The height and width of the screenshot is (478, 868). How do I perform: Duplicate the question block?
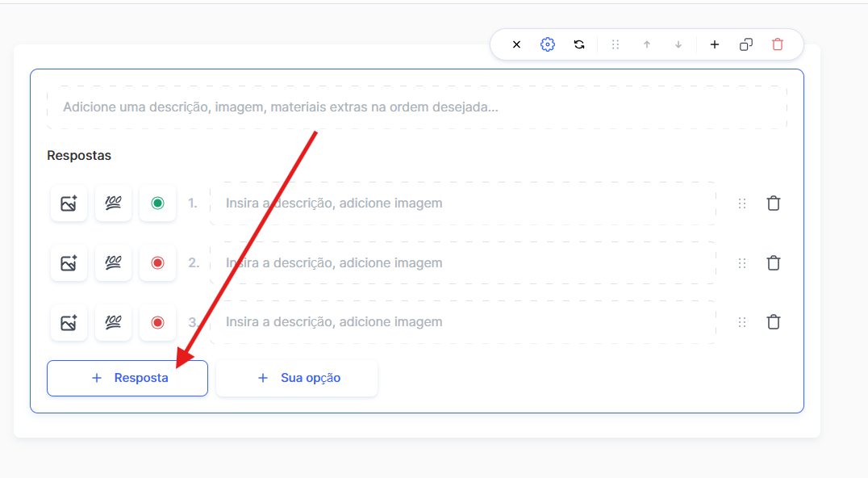pyautogui.click(x=746, y=44)
